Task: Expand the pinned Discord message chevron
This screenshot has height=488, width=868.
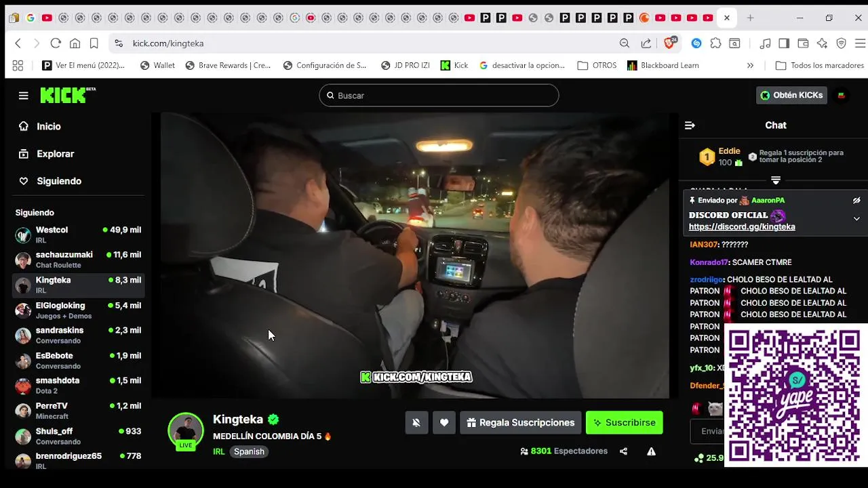Action: [x=856, y=219]
